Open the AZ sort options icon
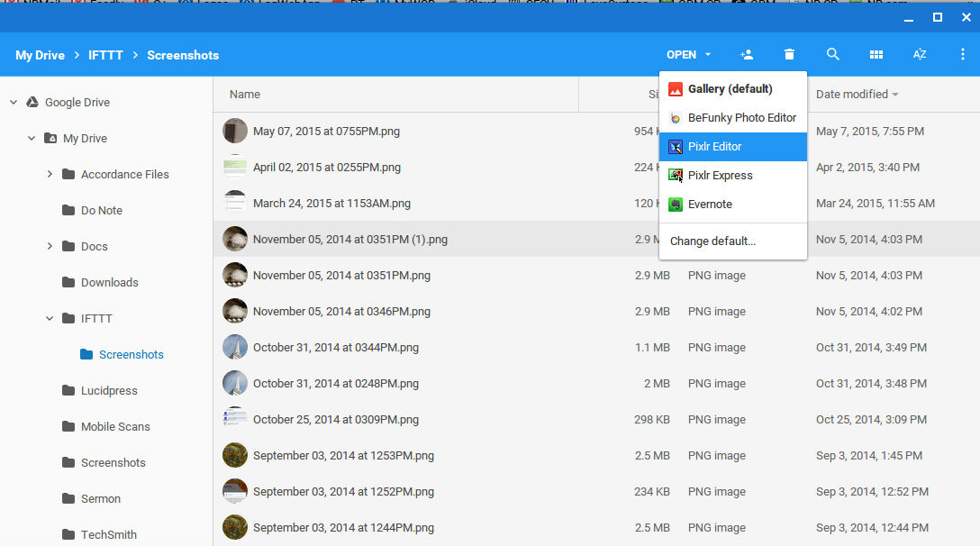 click(x=920, y=54)
